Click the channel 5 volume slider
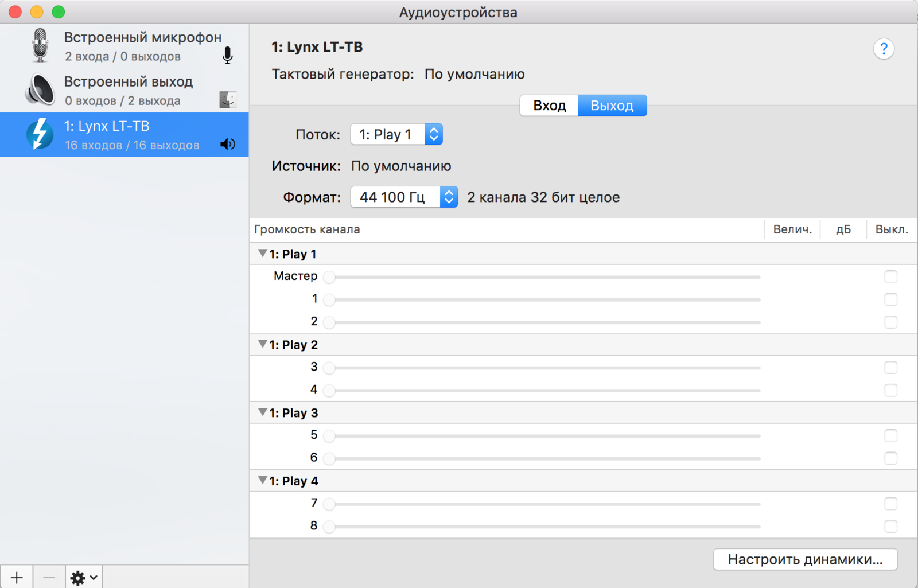 pos(542,436)
